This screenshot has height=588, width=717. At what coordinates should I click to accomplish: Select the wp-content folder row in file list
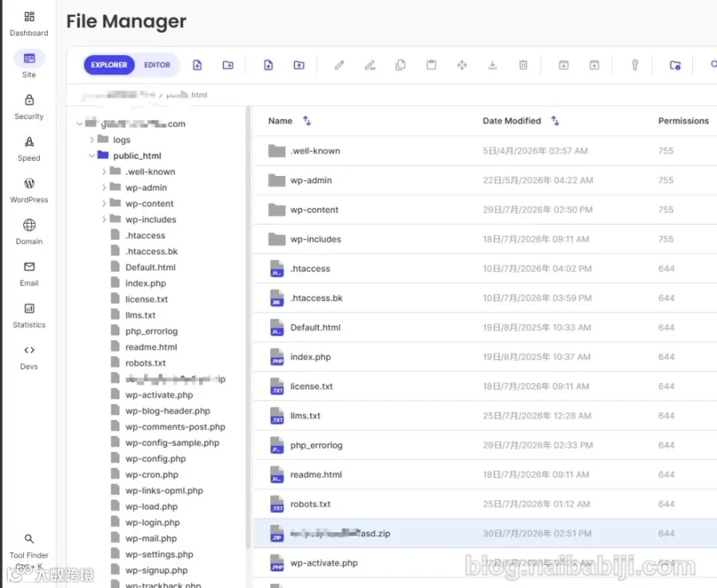tap(485, 210)
